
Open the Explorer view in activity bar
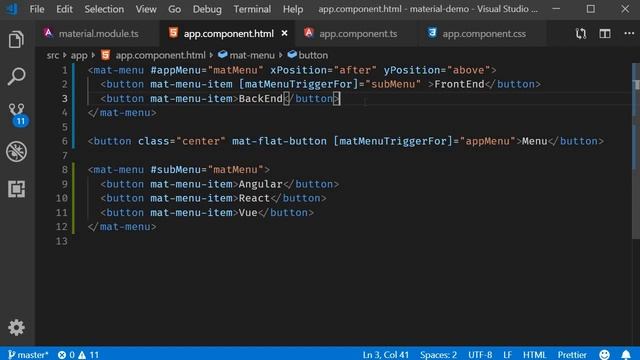click(x=16, y=40)
